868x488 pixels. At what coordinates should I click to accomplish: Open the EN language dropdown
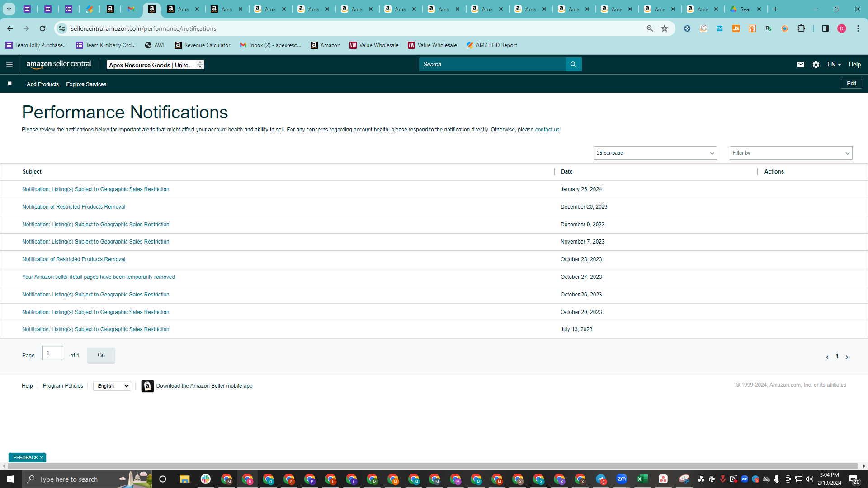(834, 65)
